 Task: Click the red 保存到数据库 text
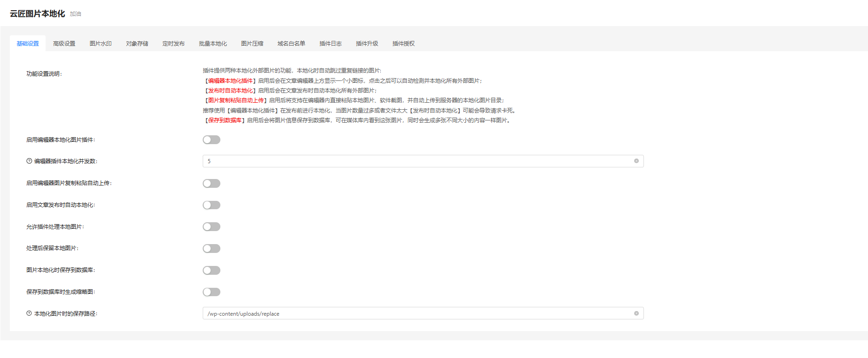click(x=225, y=120)
